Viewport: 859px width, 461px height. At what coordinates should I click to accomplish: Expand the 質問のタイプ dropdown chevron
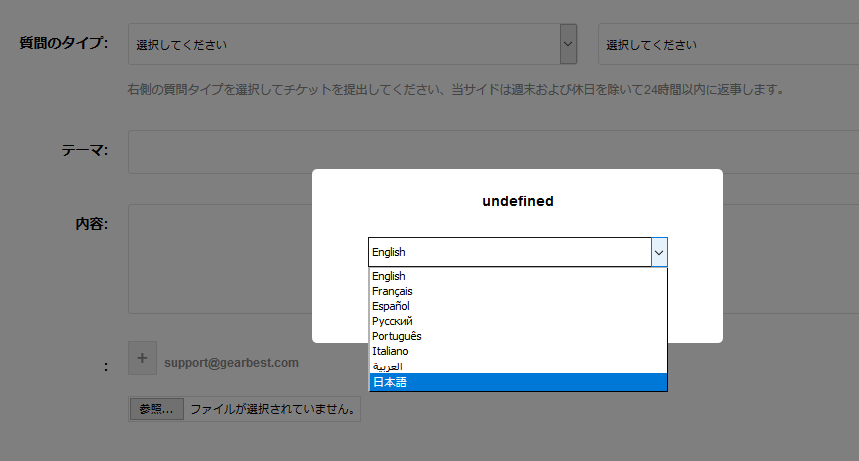568,44
